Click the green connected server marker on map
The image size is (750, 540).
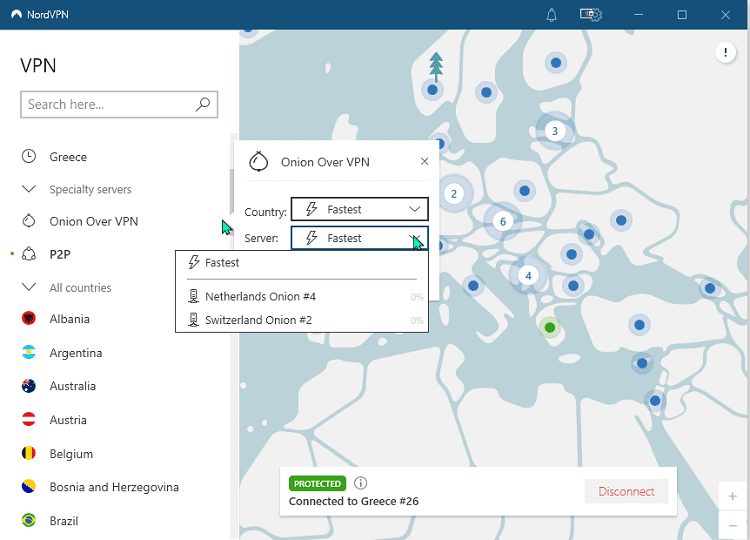tap(550, 327)
